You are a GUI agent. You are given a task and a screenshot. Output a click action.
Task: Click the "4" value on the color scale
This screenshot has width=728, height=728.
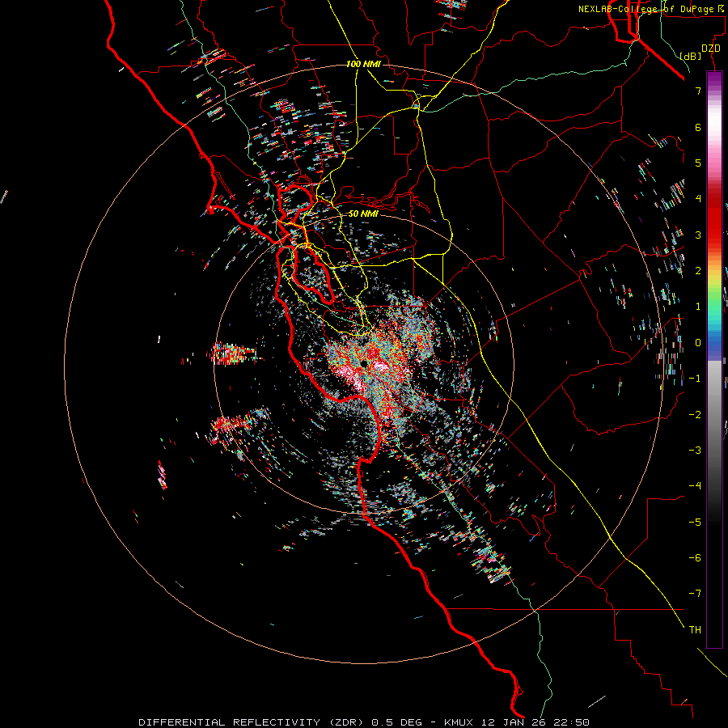(x=698, y=199)
